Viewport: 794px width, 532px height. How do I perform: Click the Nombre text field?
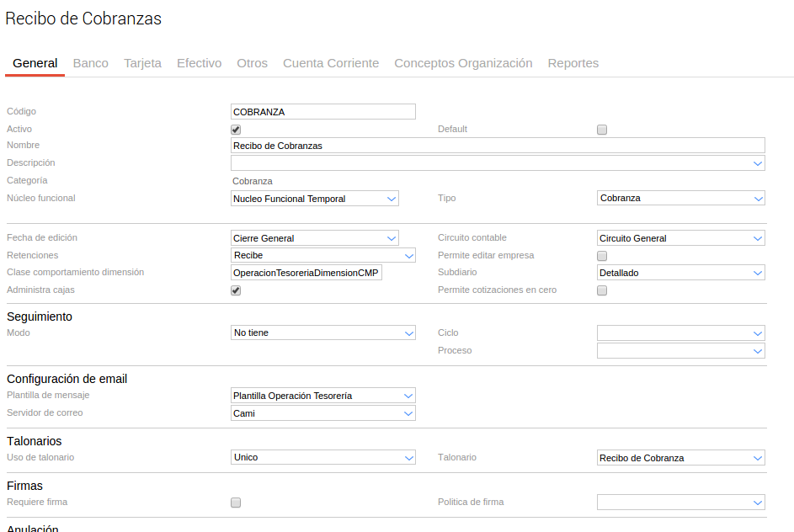pos(497,146)
